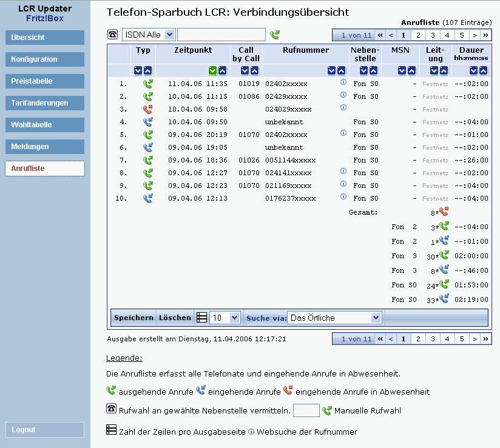Click the down-arrow sort button under Rufnummer

click(x=331, y=70)
